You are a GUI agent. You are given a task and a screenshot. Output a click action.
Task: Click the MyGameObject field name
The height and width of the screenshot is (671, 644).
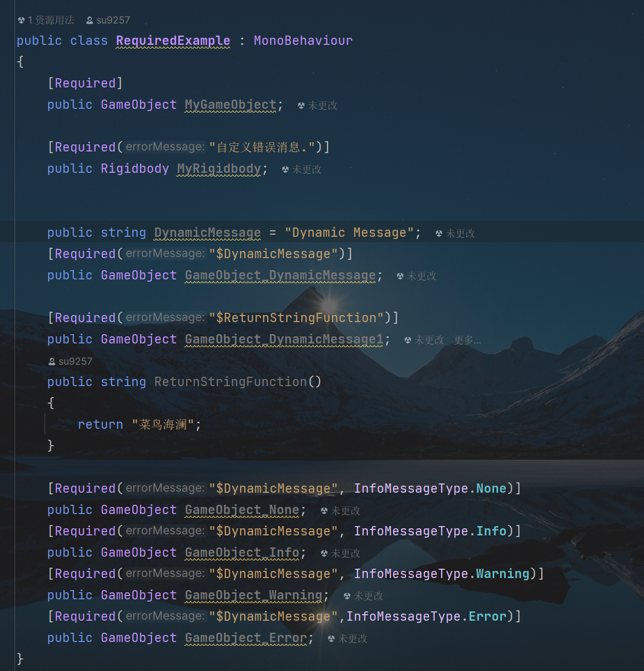click(x=231, y=104)
